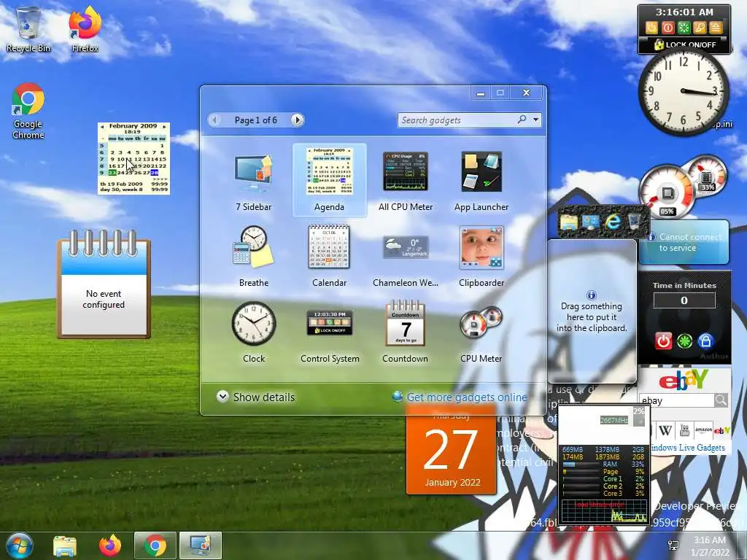
Task: Click the network icon in system tray
Action: (673, 545)
